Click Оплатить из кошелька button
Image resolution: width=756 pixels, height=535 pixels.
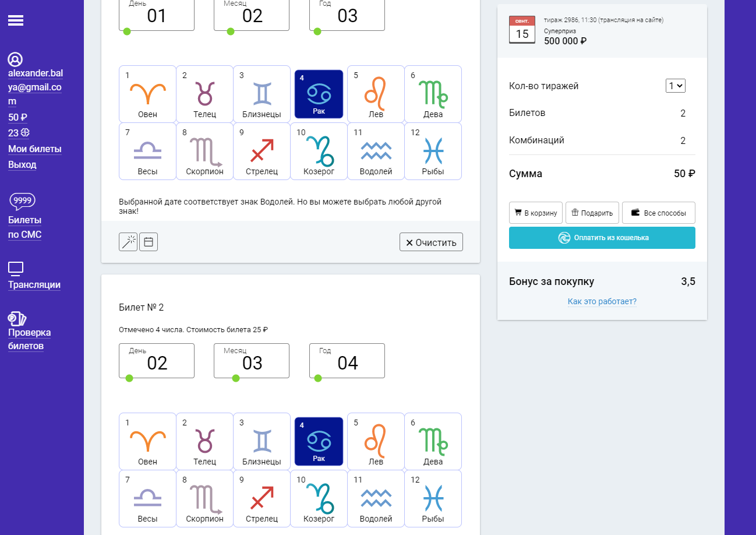(602, 238)
